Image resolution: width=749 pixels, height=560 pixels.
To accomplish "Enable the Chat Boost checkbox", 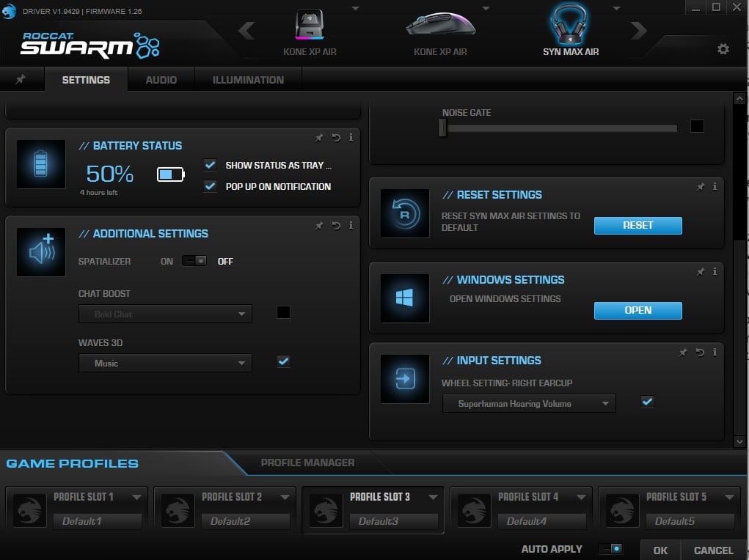I will click(283, 312).
